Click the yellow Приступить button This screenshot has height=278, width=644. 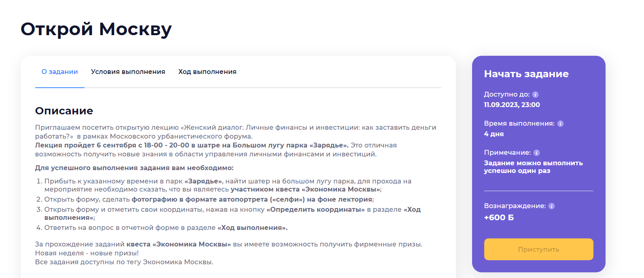pos(538,249)
